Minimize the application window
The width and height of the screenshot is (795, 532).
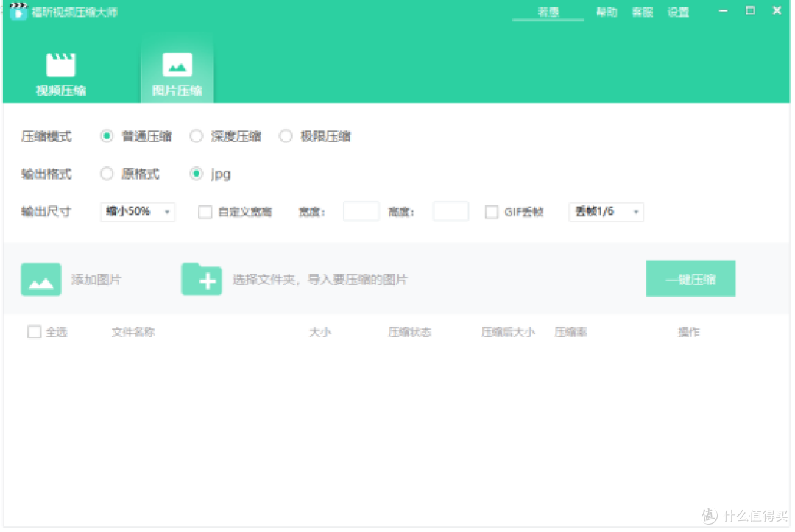point(724,10)
